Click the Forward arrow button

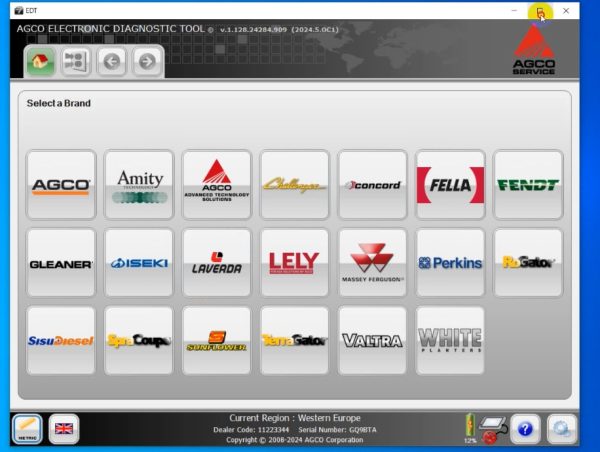coord(147,61)
